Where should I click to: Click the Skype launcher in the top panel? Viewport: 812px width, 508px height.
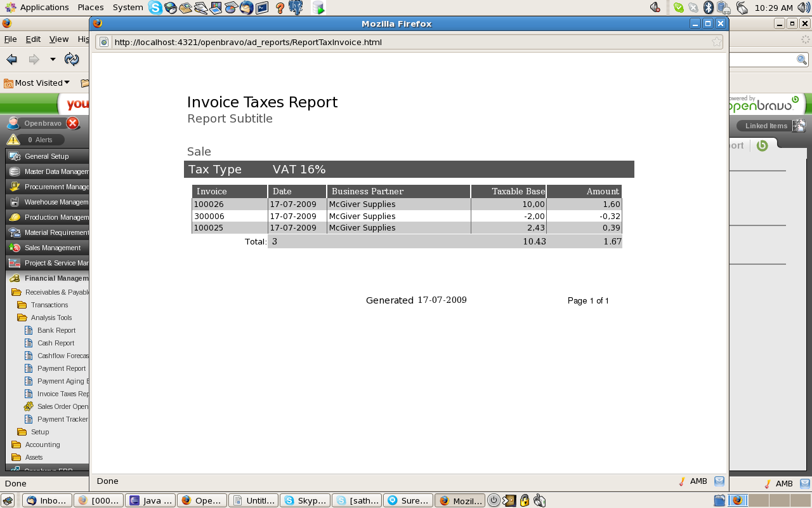[x=155, y=8]
